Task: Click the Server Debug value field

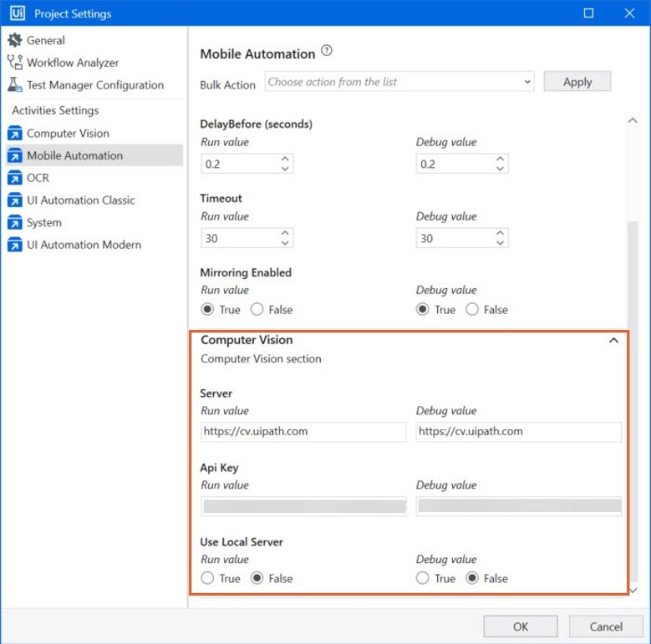Action: 519,432
